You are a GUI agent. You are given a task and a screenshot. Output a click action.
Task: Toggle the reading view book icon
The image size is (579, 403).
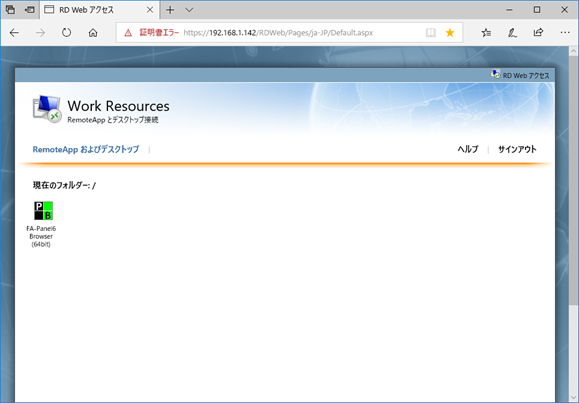tap(430, 33)
